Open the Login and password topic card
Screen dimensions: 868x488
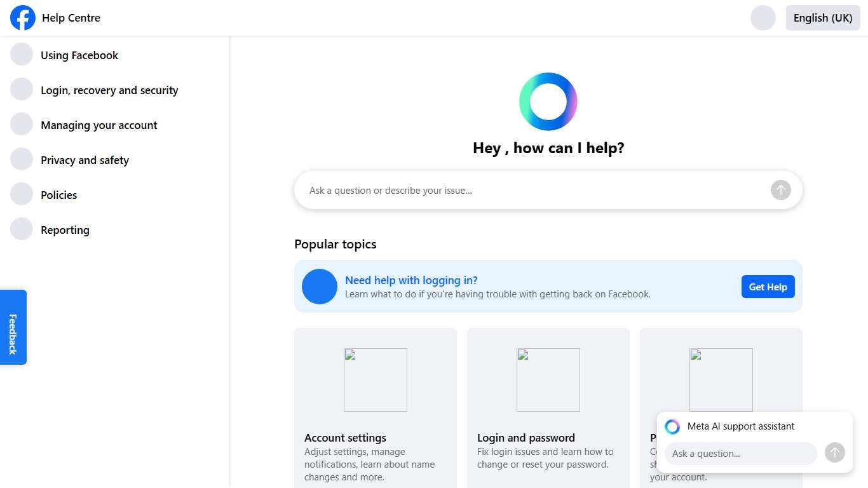548,407
